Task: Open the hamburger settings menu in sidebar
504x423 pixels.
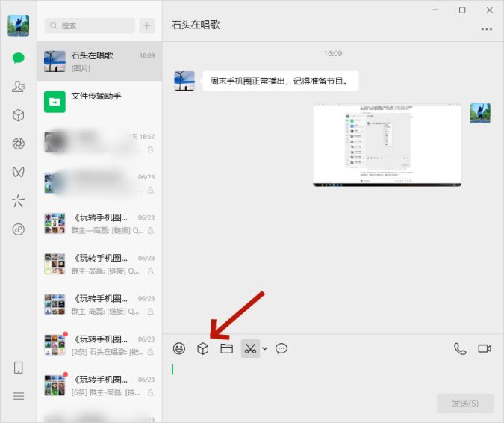Action: [19, 396]
